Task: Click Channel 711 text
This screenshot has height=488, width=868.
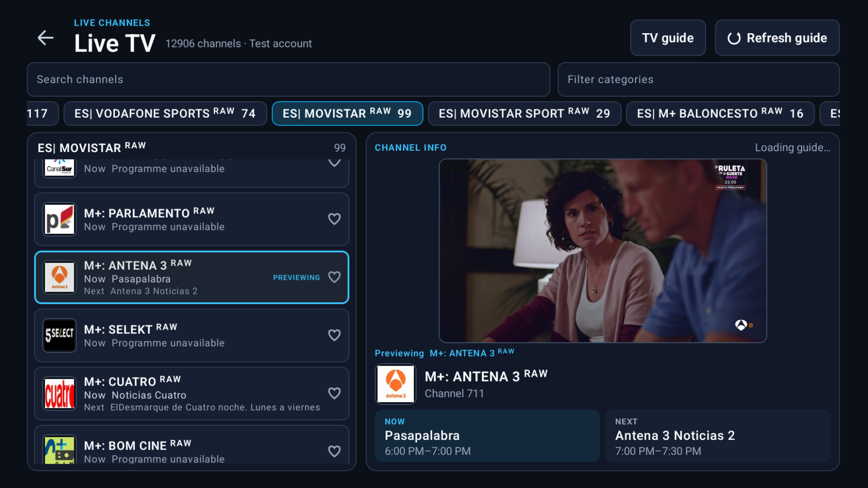Action: (454, 394)
